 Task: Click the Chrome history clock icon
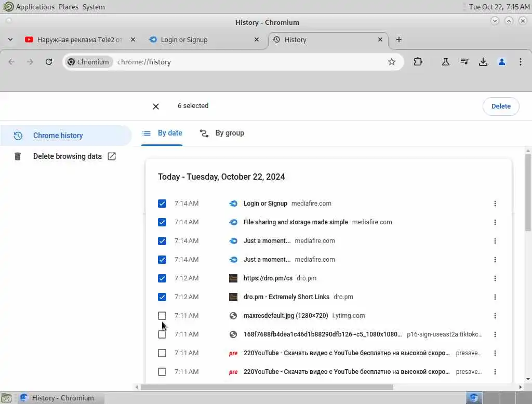(18, 136)
